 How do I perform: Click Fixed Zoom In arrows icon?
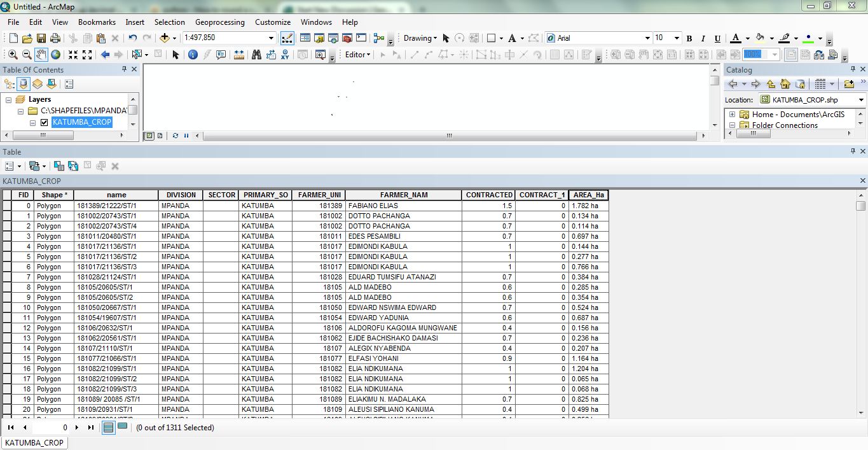click(73, 55)
